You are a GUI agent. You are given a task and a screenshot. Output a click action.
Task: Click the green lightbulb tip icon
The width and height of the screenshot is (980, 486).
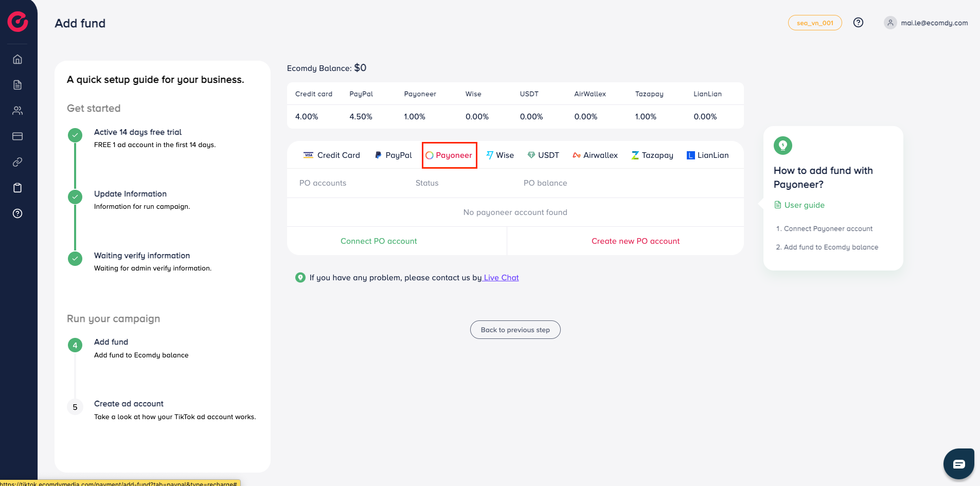pos(783,146)
